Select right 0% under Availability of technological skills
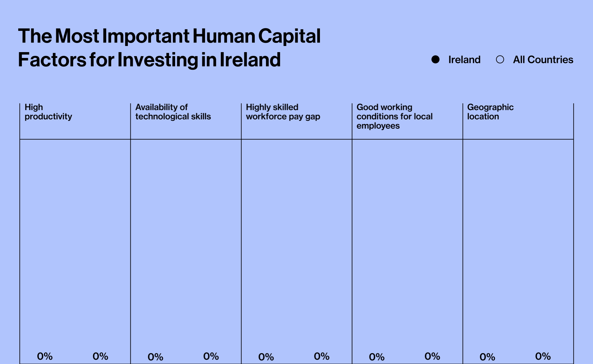This screenshot has height=364, width=593. pyautogui.click(x=211, y=357)
